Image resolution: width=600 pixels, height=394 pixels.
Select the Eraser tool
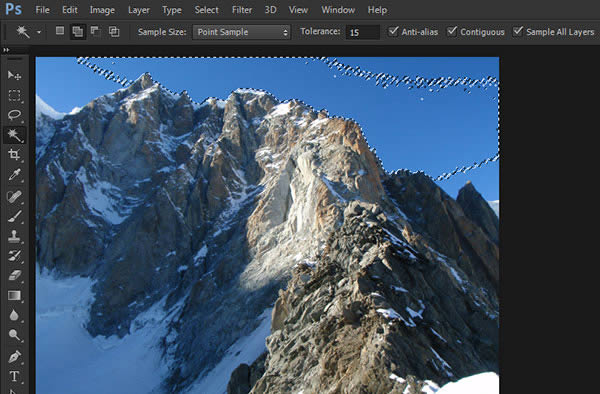pyautogui.click(x=14, y=275)
